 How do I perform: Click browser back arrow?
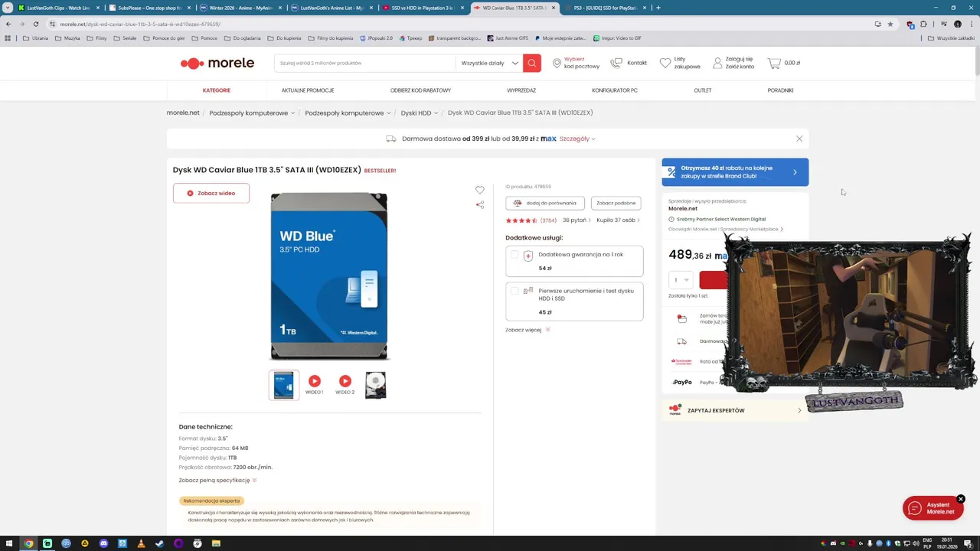point(8,24)
